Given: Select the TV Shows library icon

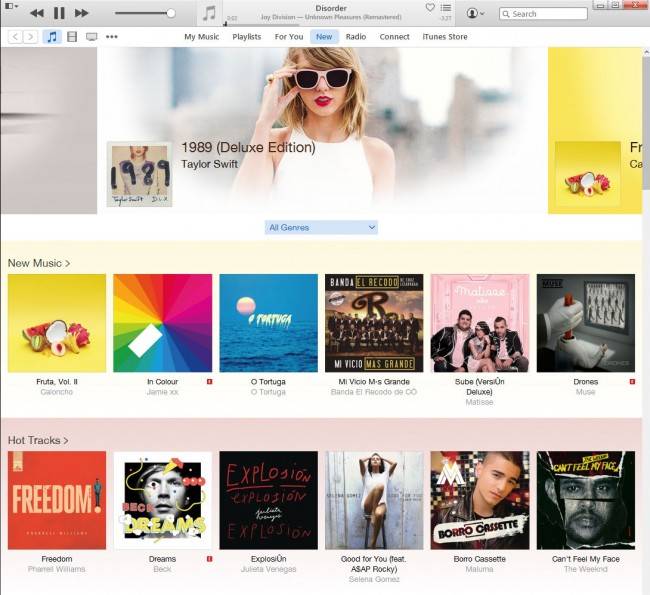Looking at the screenshot, I should pyautogui.click(x=92, y=37).
